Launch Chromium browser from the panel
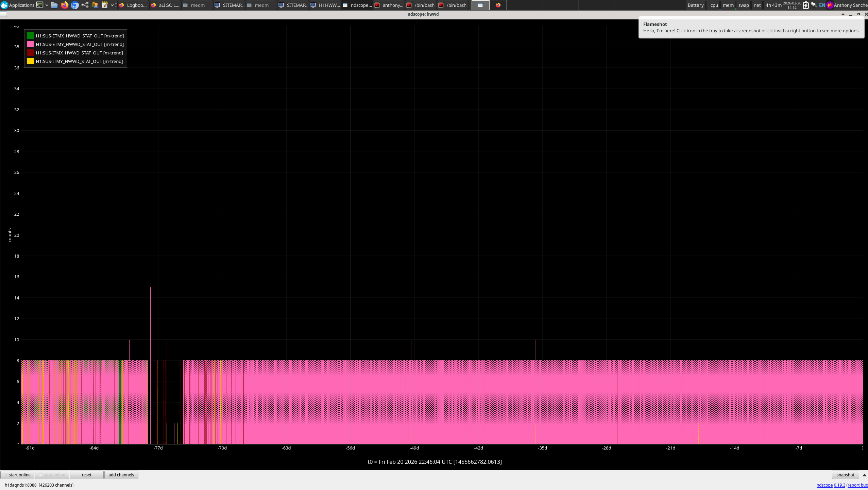Screen dimensions: 868x490 (x=75, y=5)
